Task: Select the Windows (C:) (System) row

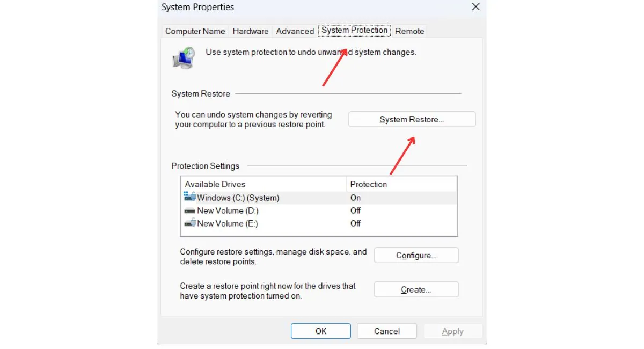Action: tap(319, 198)
